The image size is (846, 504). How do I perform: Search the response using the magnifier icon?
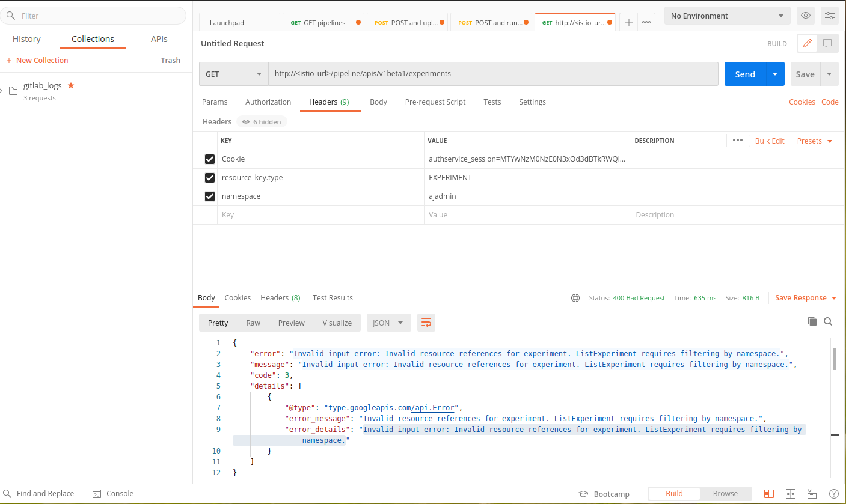828,321
